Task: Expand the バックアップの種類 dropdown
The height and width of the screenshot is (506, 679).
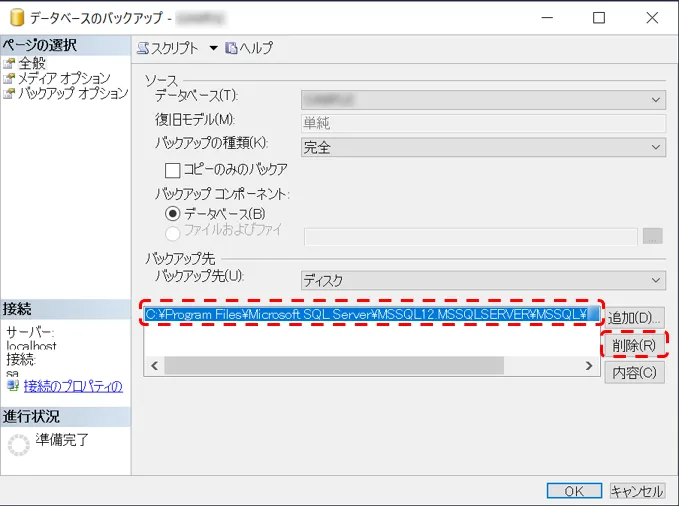Action: [x=656, y=147]
